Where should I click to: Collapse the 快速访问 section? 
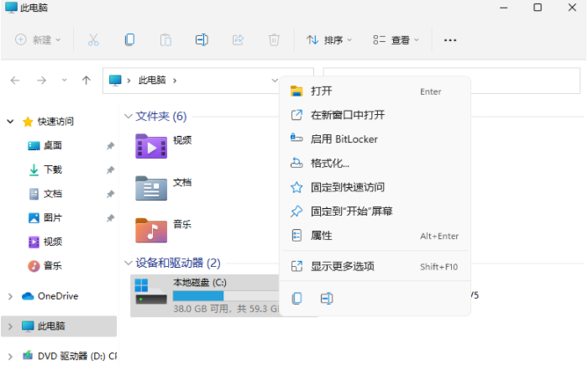[10, 122]
